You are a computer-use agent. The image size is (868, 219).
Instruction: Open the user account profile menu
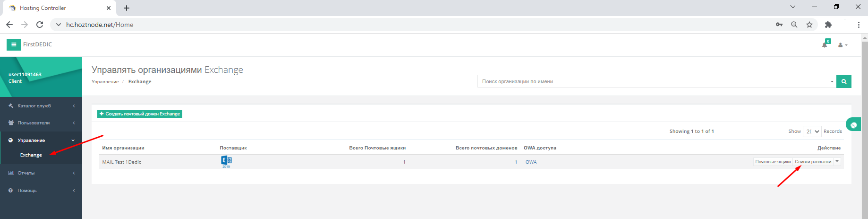[842, 45]
